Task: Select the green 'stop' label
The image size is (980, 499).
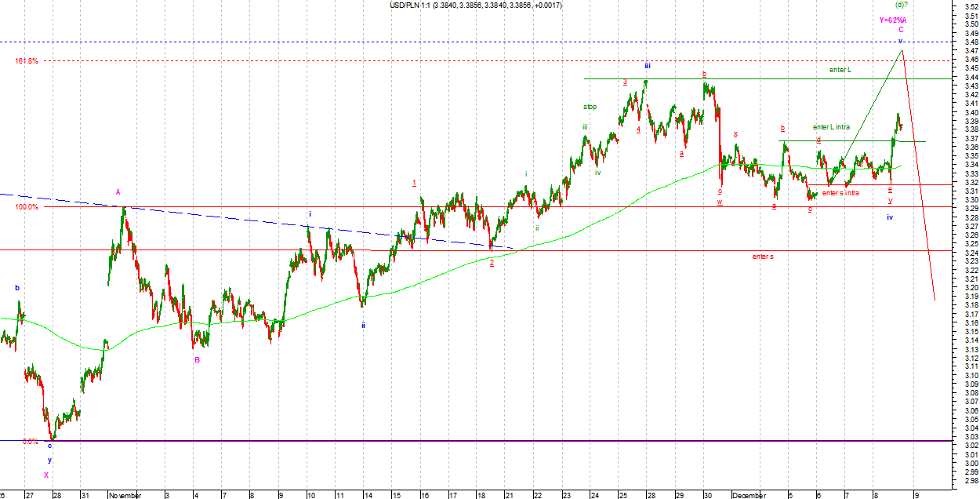Action: (590, 107)
